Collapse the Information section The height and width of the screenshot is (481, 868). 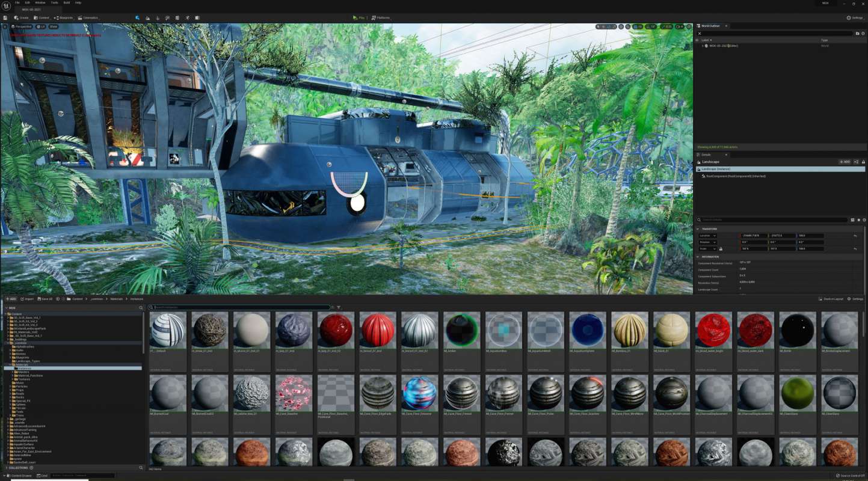click(x=698, y=257)
